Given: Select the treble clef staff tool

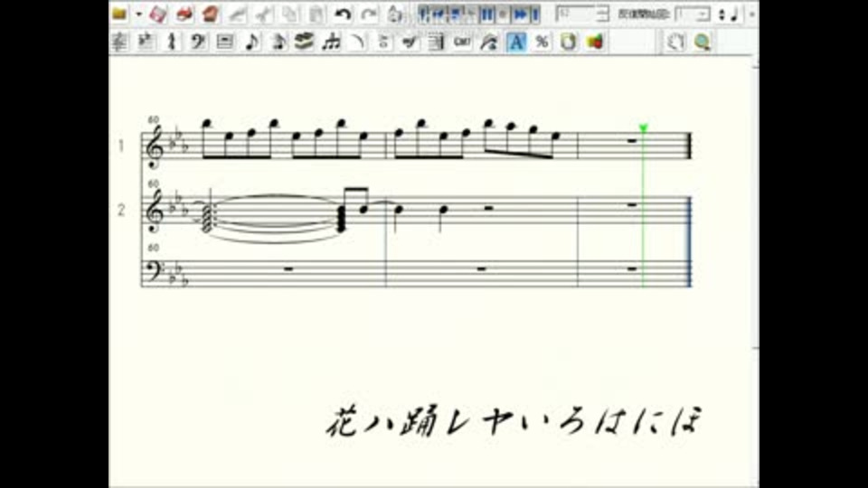Looking at the screenshot, I should [119, 42].
